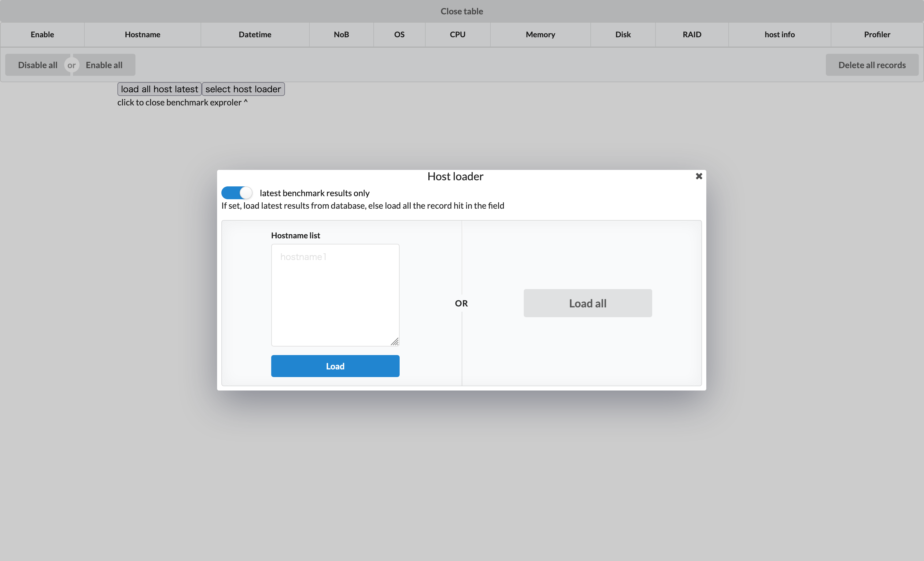This screenshot has width=924, height=561.
Task: Click Disable all button
Action: [38, 65]
